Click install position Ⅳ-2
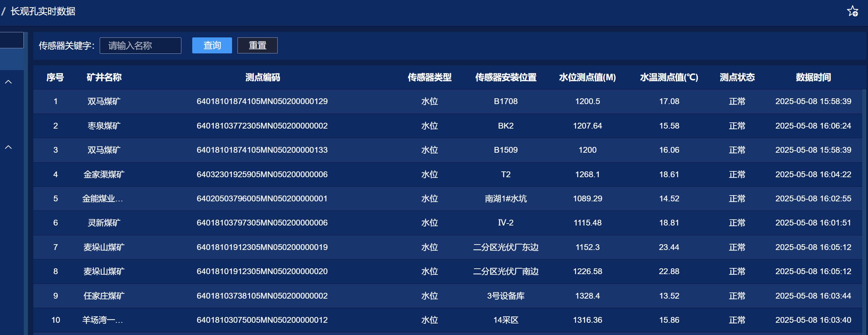 click(x=506, y=223)
